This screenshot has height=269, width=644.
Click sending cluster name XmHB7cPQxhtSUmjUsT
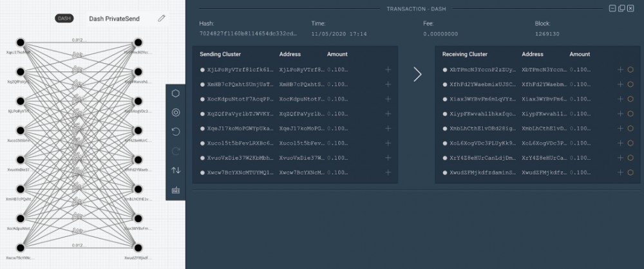pos(240,84)
